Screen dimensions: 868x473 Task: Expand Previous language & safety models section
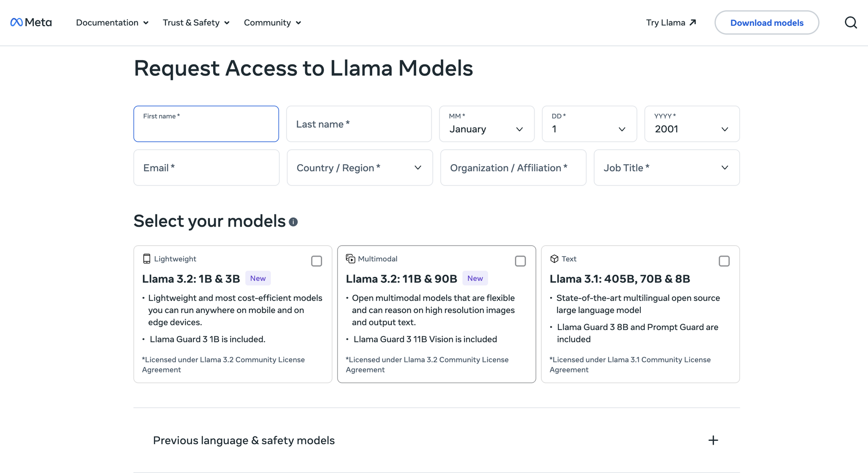(437, 440)
